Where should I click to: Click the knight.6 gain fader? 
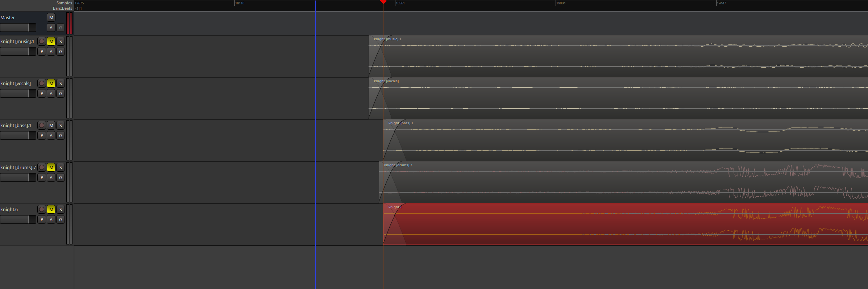point(18,219)
